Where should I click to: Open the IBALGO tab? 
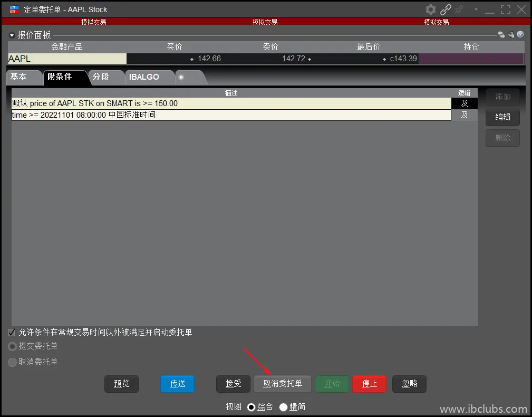144,77
